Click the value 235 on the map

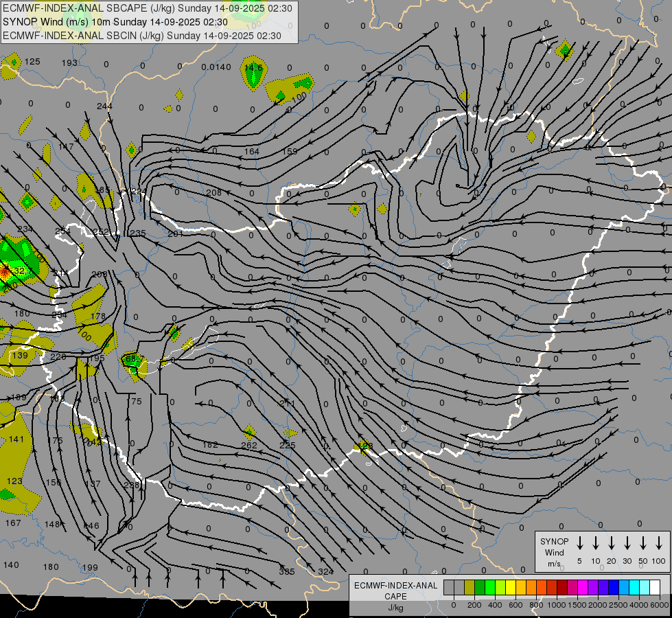point(137,233)
